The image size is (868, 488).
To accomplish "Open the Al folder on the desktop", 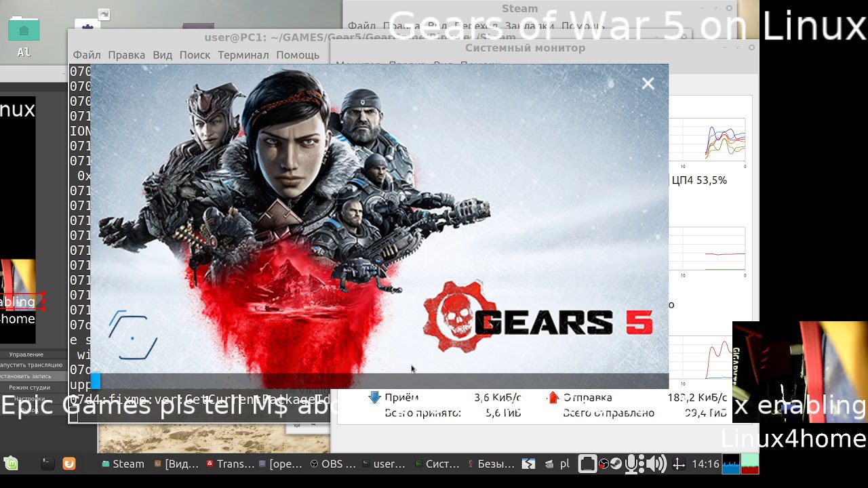I will coord(24,36).
